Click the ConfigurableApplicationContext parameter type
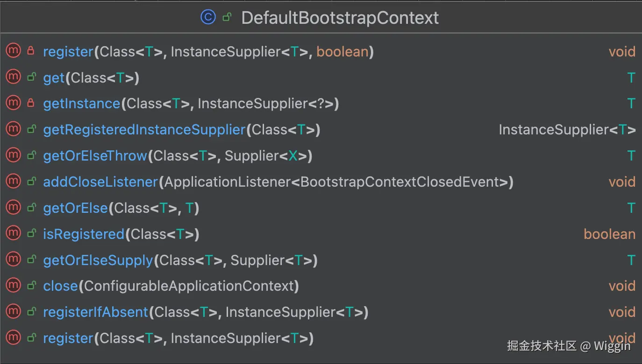The image size is (642, 364). click(x=189, y=286)
